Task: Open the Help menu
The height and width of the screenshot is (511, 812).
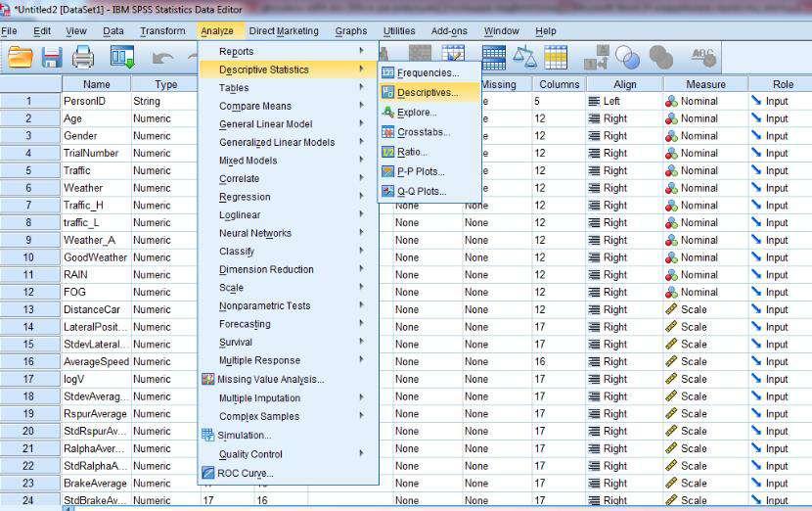Action: click(545, 31)
